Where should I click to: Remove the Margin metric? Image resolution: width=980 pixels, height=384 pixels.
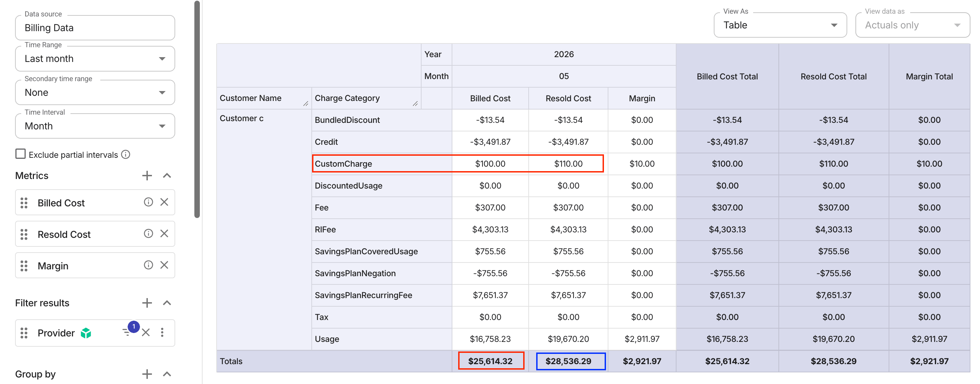164,265
